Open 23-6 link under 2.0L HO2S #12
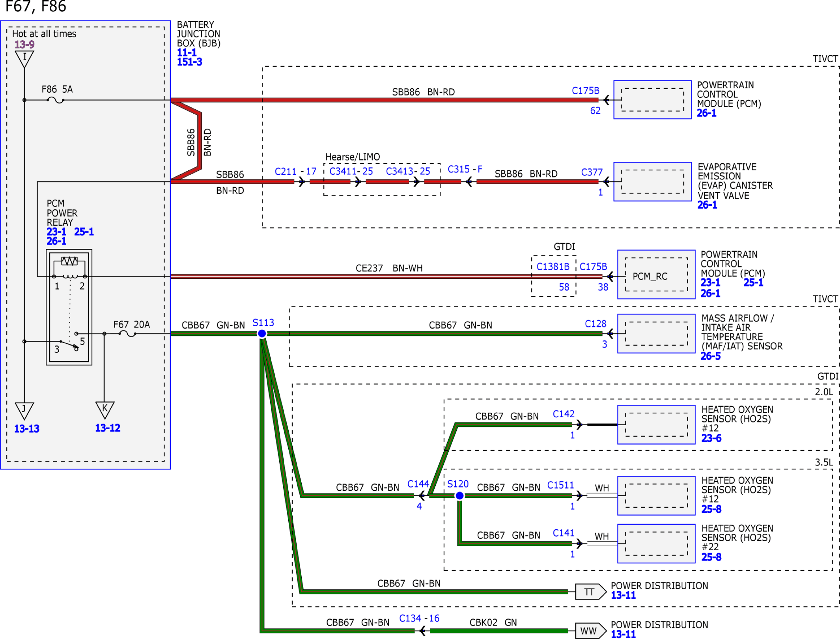 point(711,438)
